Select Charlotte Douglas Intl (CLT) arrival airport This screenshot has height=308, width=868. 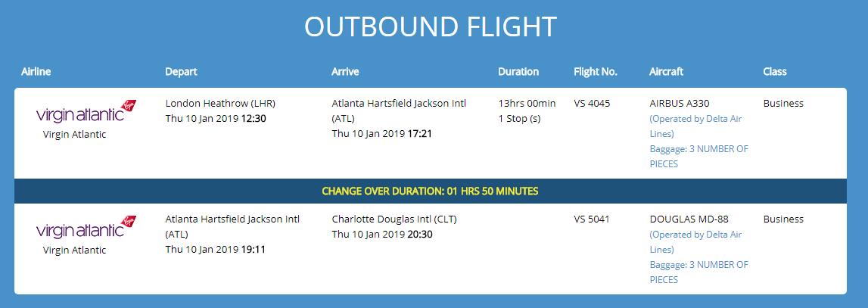394,219
